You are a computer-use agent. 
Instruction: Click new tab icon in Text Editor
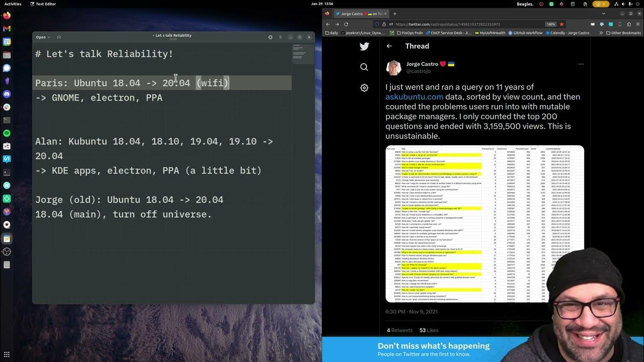coord(59,37)
